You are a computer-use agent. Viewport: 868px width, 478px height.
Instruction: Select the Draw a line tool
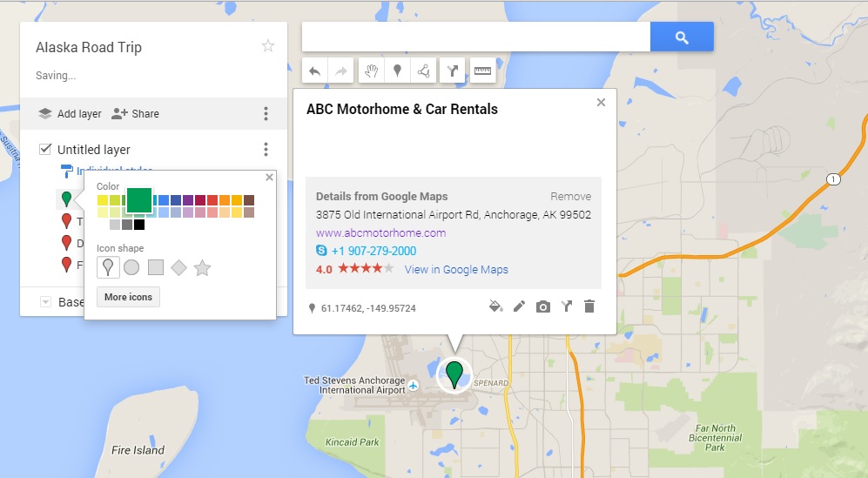coord(423,71)
